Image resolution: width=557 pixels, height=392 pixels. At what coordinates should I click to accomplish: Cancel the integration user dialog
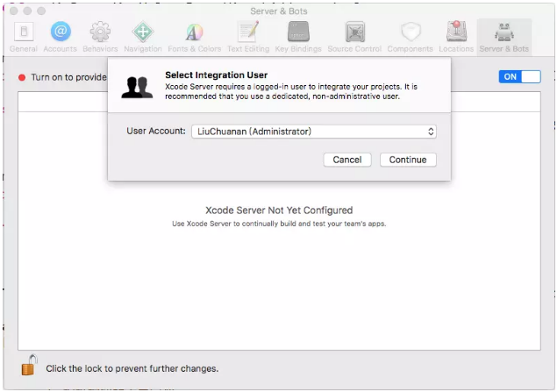[x=347, y=160]
